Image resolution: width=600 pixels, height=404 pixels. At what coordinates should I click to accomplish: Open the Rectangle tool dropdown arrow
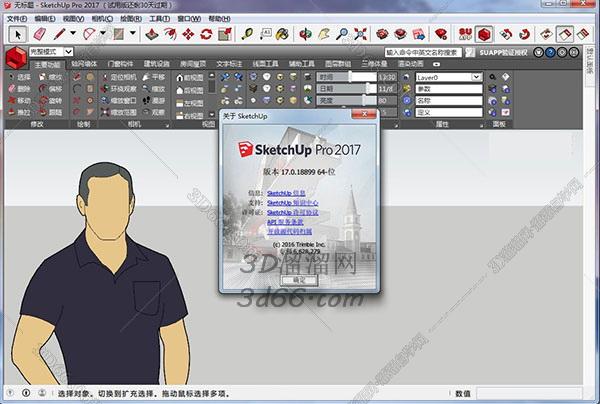133,34
